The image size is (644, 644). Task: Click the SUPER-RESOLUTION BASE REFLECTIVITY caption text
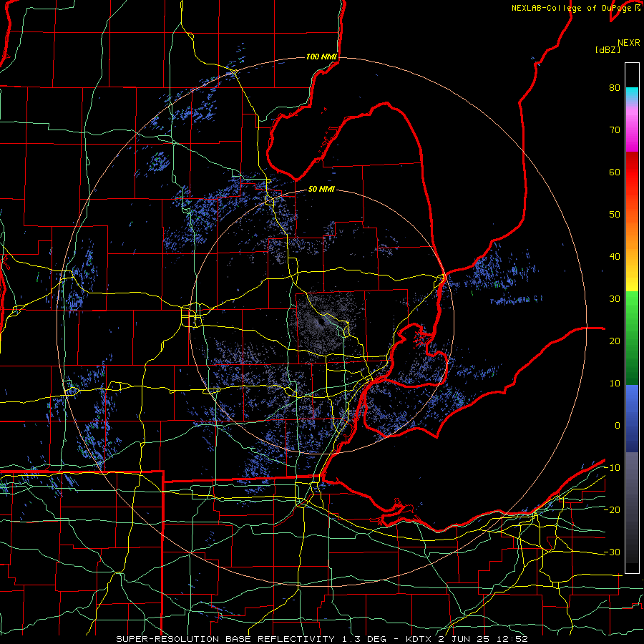pos(225,639)
